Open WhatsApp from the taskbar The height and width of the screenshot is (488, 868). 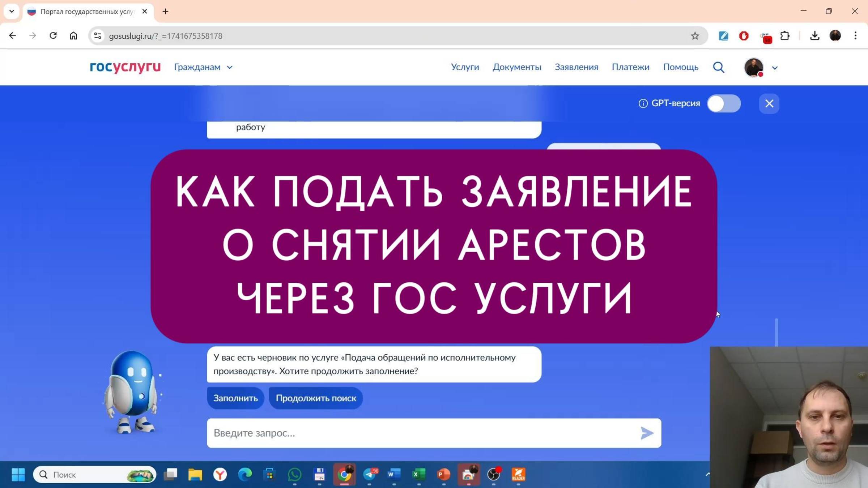click(295, 475)
